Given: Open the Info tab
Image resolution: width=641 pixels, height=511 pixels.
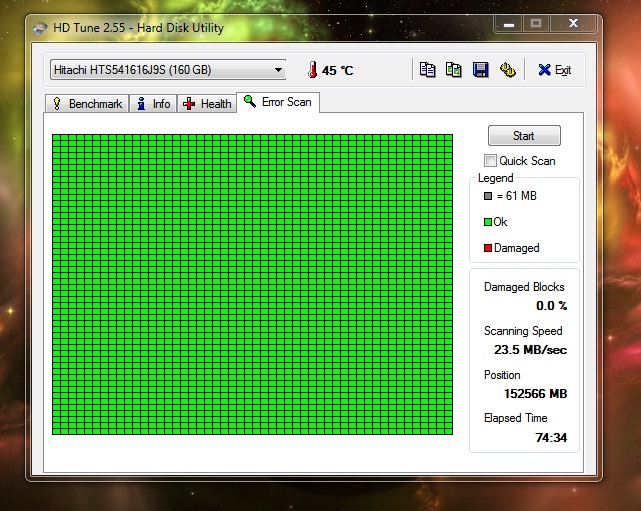Looking at the screenshot, I should pyautogui.click(x=153, y=103).
